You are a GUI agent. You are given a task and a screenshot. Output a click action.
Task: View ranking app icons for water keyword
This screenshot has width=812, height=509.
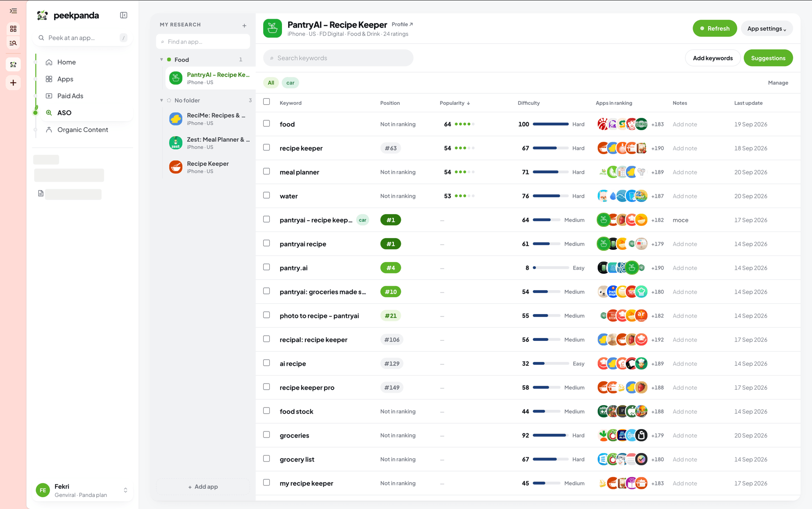click(x=622, y=196)
